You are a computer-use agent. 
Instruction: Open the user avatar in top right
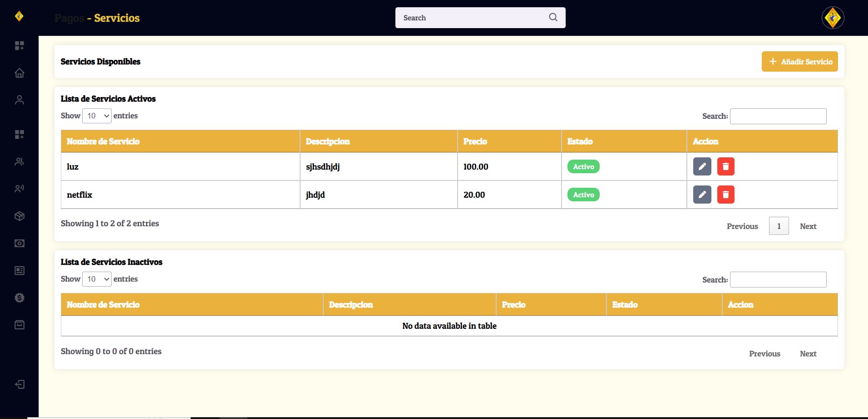click(x=833, y=18)
